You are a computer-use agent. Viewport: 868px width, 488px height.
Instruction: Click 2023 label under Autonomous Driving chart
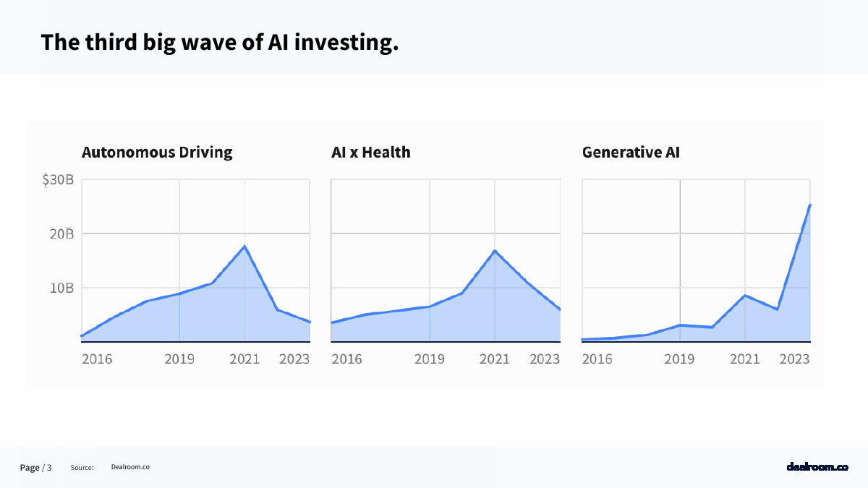tap(294, 359)
